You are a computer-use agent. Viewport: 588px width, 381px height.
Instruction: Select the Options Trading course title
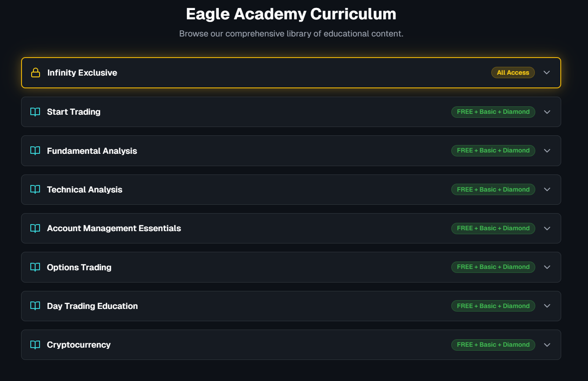coord(79,267)
